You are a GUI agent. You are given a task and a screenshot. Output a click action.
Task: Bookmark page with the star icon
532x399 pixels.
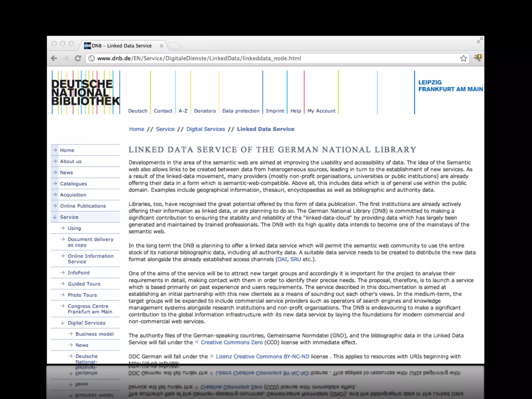463,58
